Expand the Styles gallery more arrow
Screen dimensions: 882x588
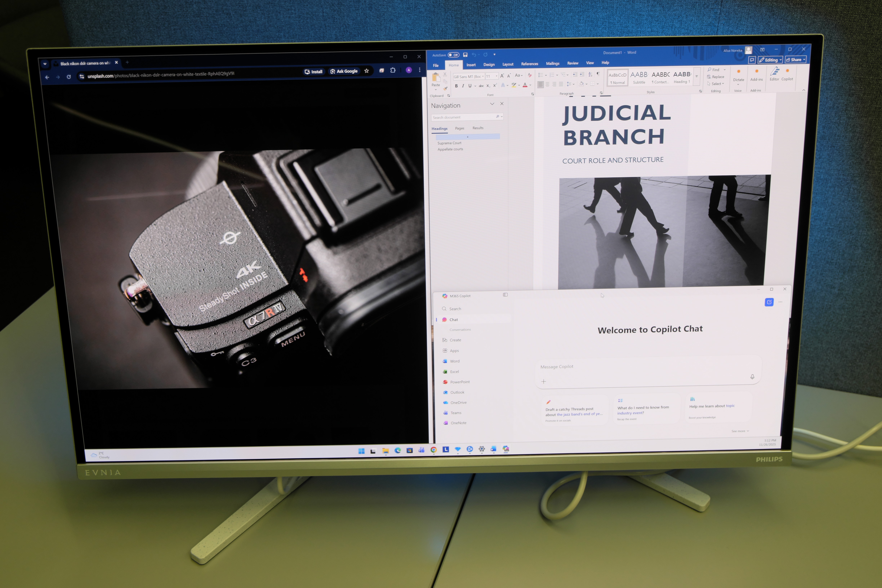(697, 76)
